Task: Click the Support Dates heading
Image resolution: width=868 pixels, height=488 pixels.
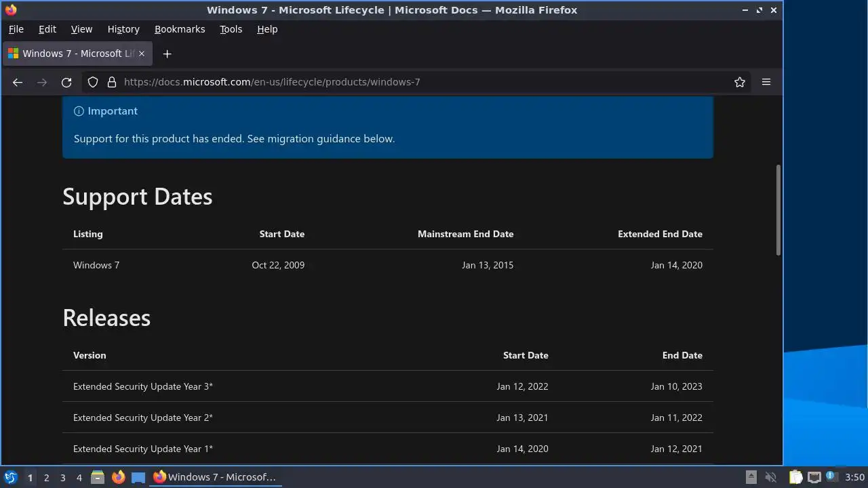Action: 138,197
